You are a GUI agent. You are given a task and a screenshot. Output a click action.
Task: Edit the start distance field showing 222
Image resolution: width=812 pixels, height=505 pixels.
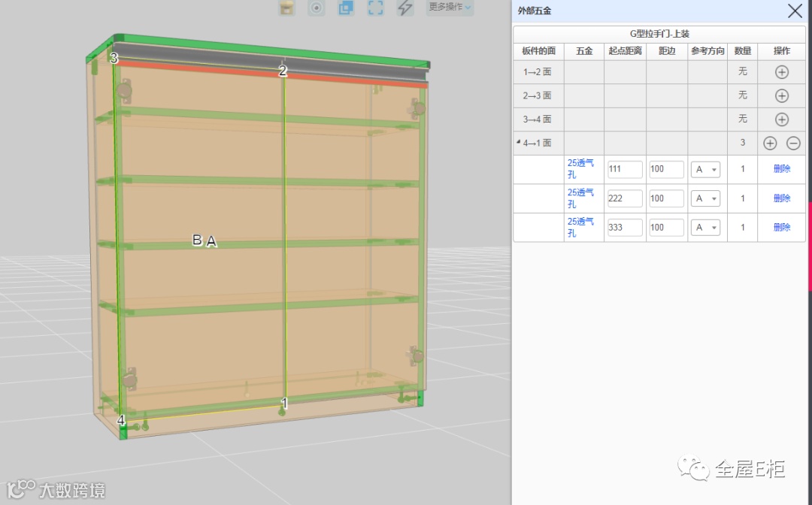tap(625, 198)
